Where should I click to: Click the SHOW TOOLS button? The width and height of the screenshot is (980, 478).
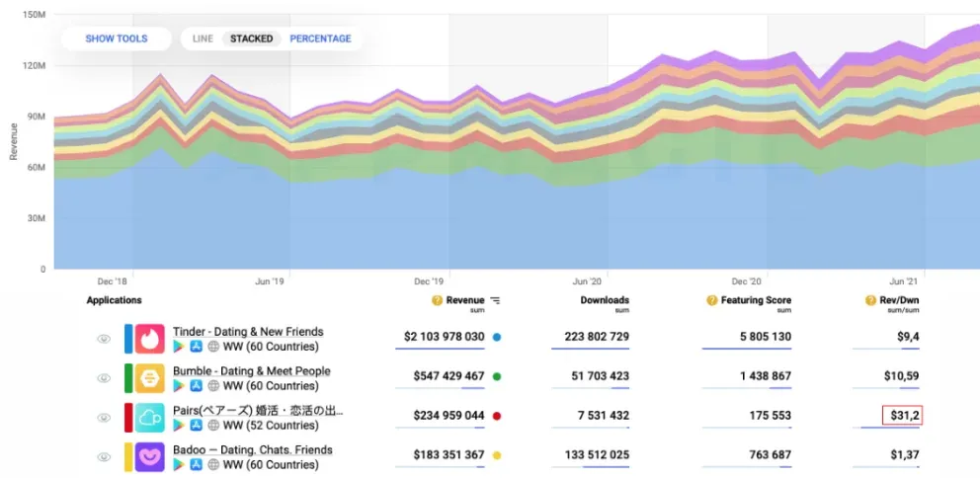point(117,39)
